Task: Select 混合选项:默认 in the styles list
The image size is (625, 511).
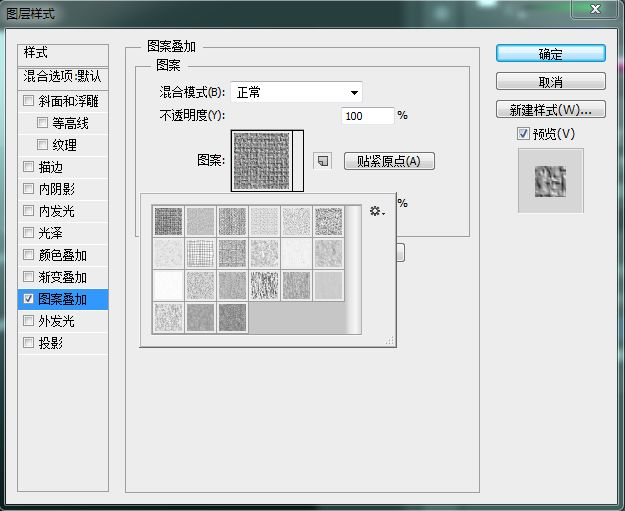Action: tap(63, 76)
